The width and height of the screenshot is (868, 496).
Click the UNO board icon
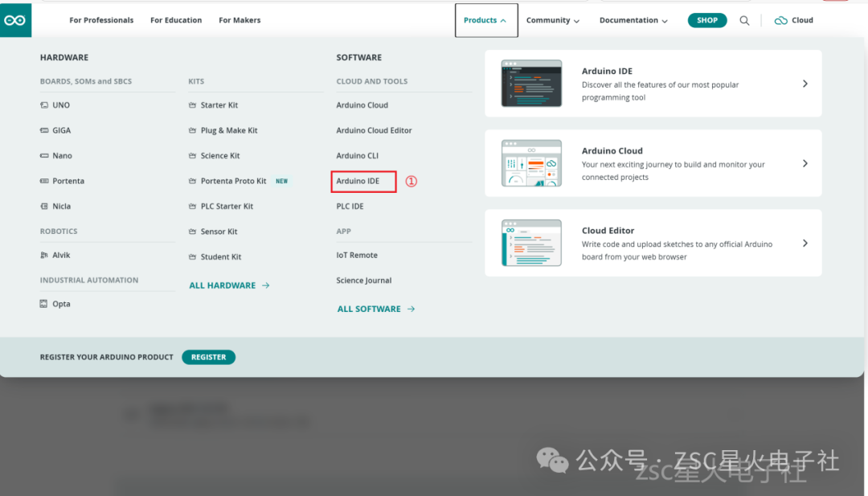coord(44,105)
